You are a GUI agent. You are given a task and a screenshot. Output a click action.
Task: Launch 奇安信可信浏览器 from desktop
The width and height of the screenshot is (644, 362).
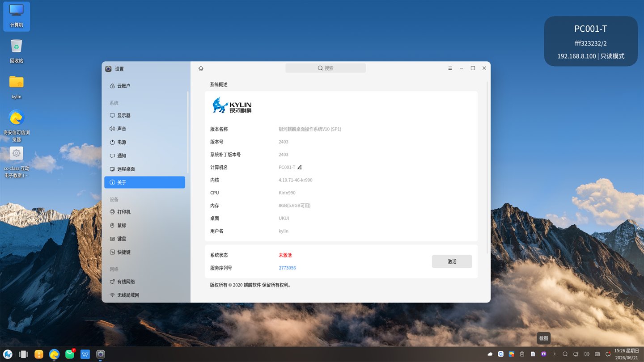pos(17,126)
